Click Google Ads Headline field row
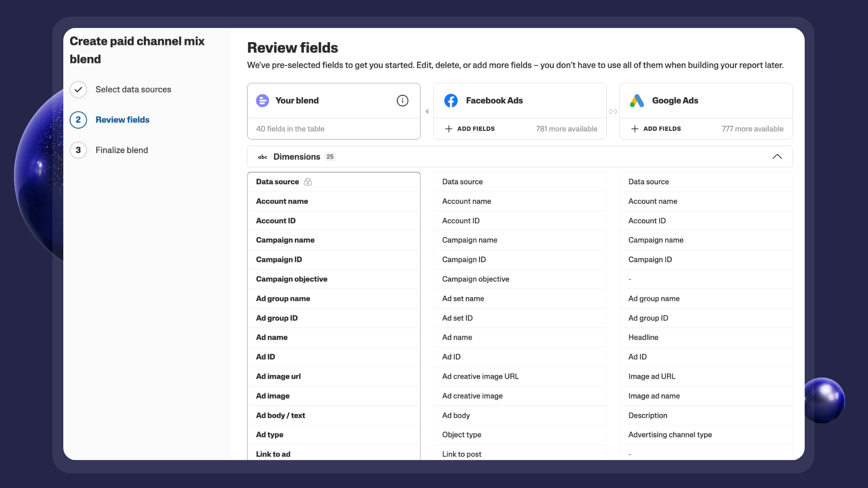Viewport: 868px width, 488px height. [643, 338]
